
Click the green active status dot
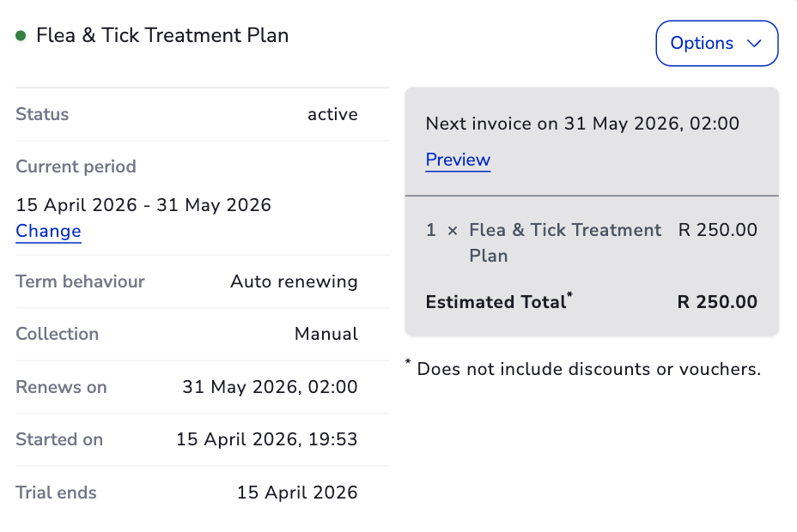21,36
